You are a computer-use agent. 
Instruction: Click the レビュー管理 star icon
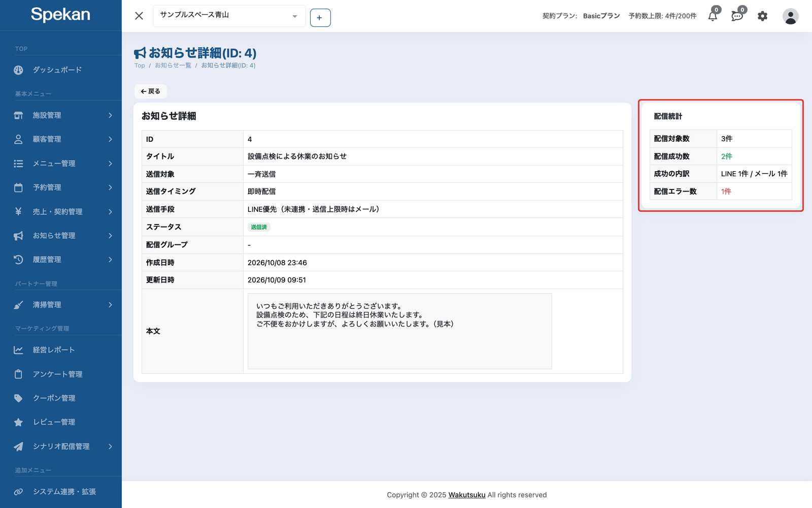[x=18, y=422]
